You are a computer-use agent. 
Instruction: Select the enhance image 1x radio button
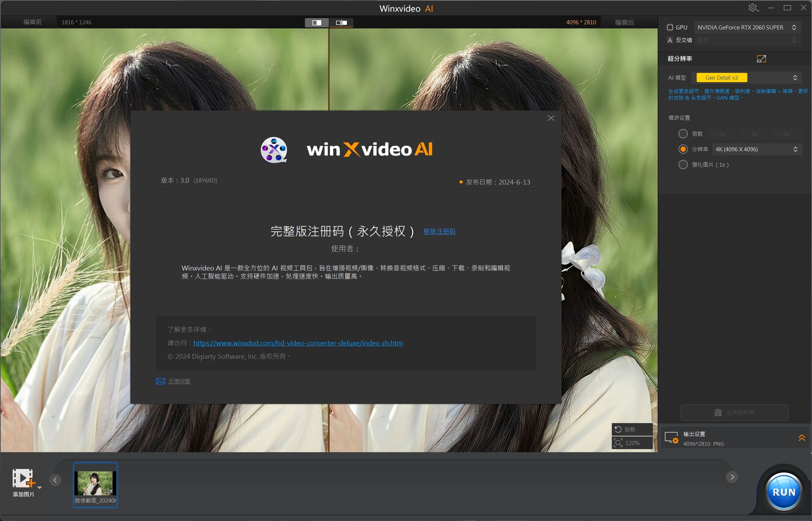(683, 165)
